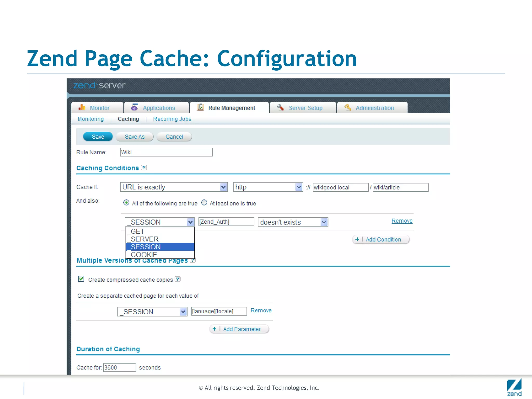Remove the [lanuage][locale] parameter
The image size is (532, 399).
(261, 310)
